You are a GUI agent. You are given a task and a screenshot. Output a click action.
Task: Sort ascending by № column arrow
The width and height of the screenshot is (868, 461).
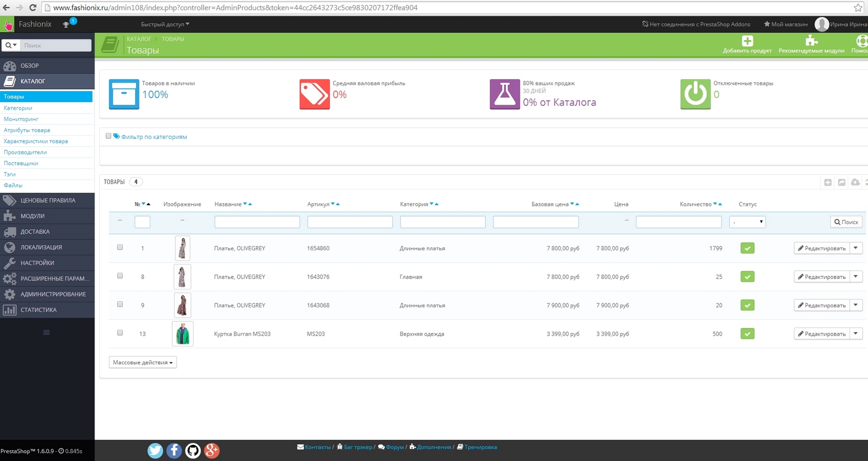pyautogui.click(x=149, y=204)
